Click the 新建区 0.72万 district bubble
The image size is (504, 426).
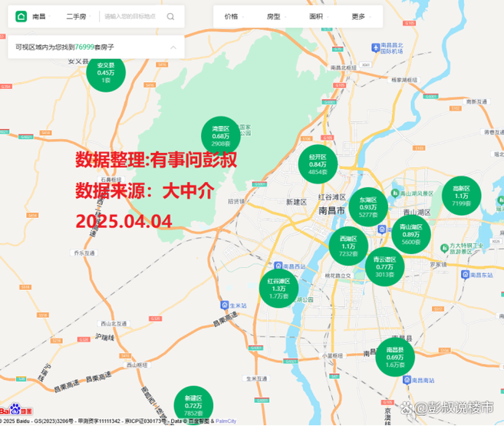(x=193, y=405)
